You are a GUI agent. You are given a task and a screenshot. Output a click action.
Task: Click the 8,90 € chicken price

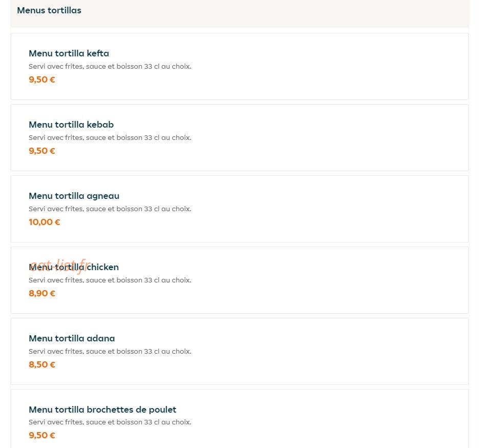(42, 293)
